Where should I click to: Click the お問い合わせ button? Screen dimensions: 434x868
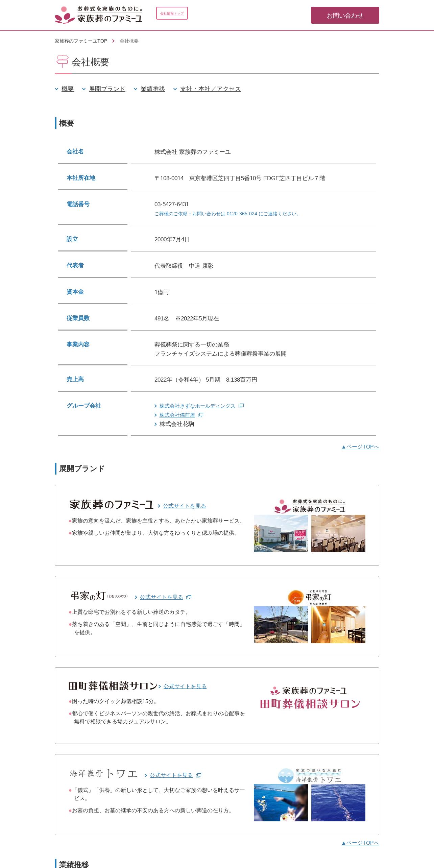point(345,15)
